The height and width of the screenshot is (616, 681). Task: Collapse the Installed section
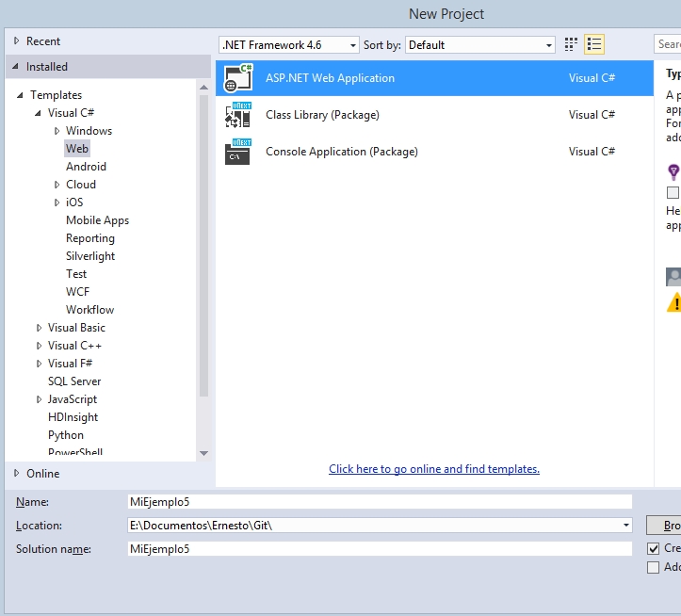click(16, 66)
